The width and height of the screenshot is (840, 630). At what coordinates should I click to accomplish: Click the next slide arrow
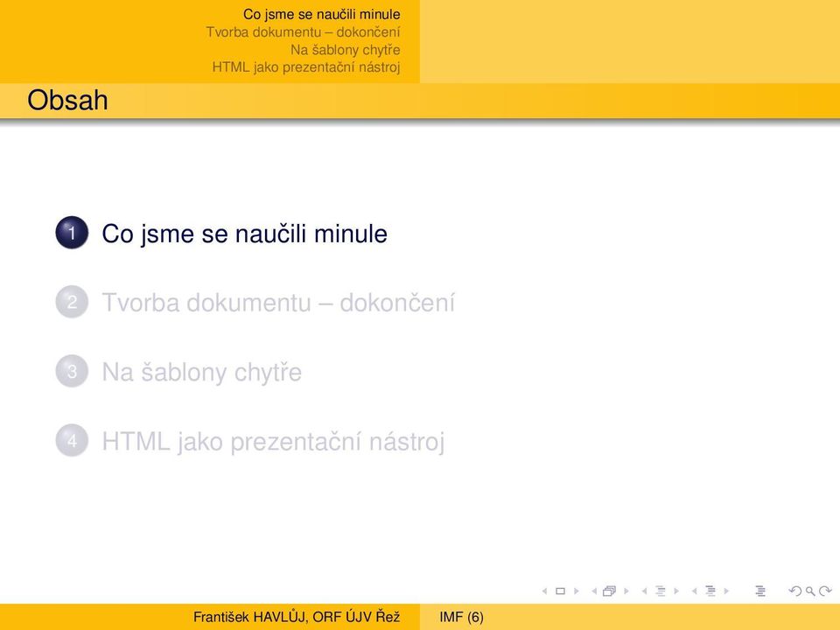point(577,591)
